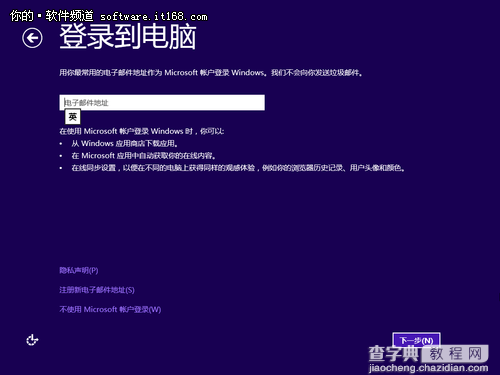This screenshot has height=375, width=500.
Task: Click the 英 input method indicator
Action: click(72, 117)
